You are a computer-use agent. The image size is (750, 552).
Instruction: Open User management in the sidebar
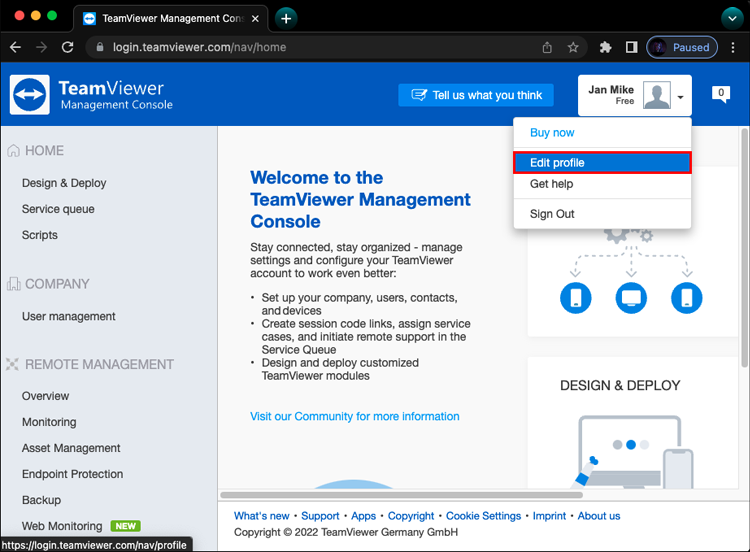click(69, 316)
